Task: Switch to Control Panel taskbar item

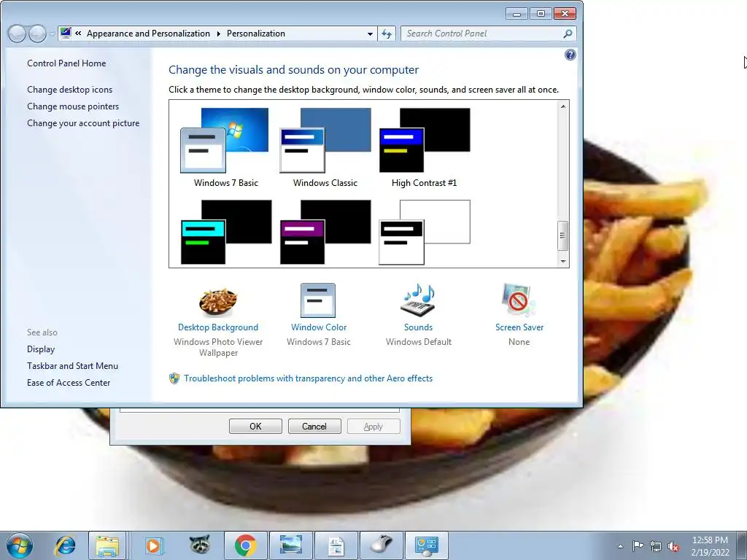Action: pos(426,545)
